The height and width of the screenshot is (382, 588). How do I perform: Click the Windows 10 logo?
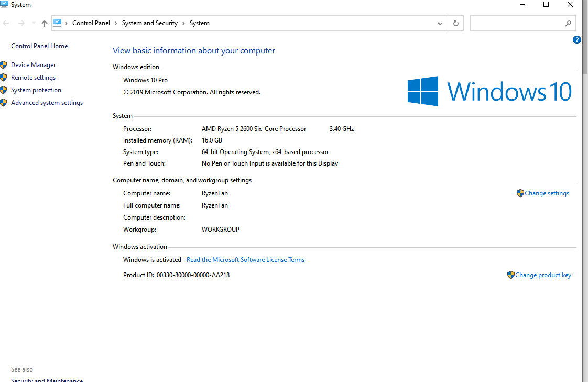(489, 91)
